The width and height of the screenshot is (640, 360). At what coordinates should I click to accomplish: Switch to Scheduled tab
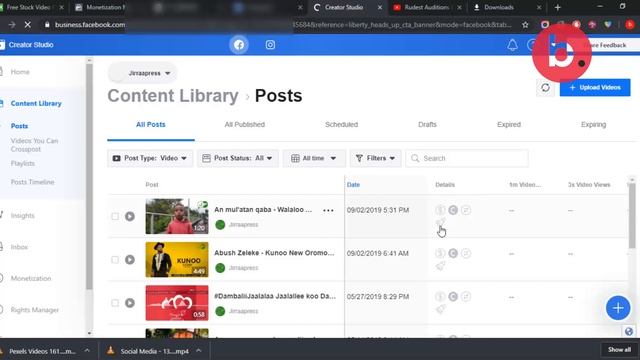pos(341,124)
